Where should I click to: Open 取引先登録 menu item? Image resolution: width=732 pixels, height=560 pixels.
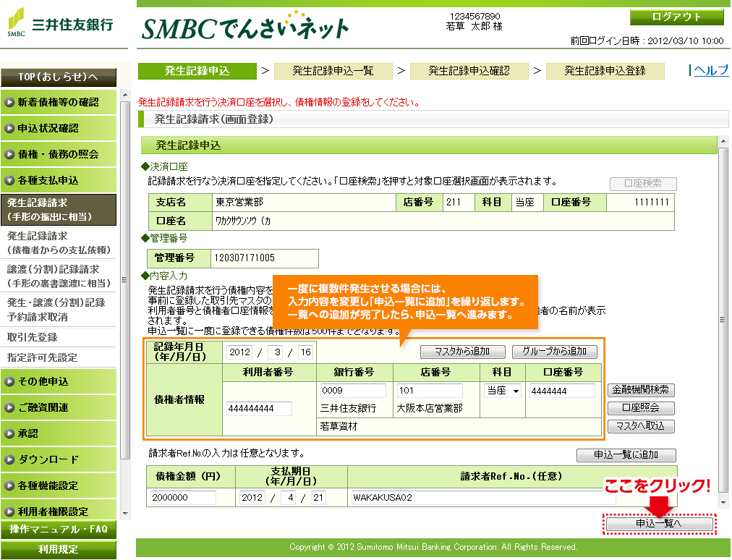[59, 337]
